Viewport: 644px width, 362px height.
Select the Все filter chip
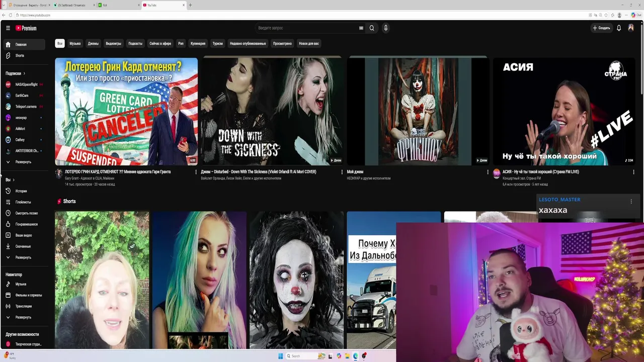click(x=60, y=44)
